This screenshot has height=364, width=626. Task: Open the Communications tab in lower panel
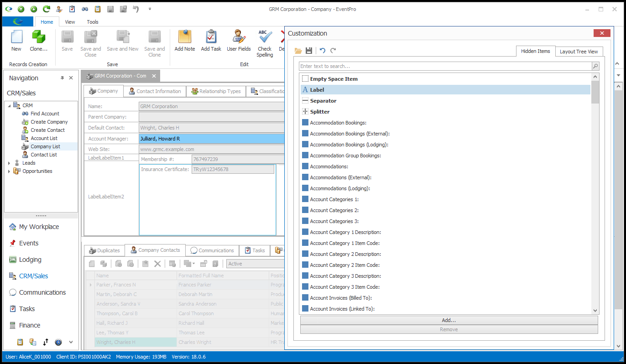point(212,250)
